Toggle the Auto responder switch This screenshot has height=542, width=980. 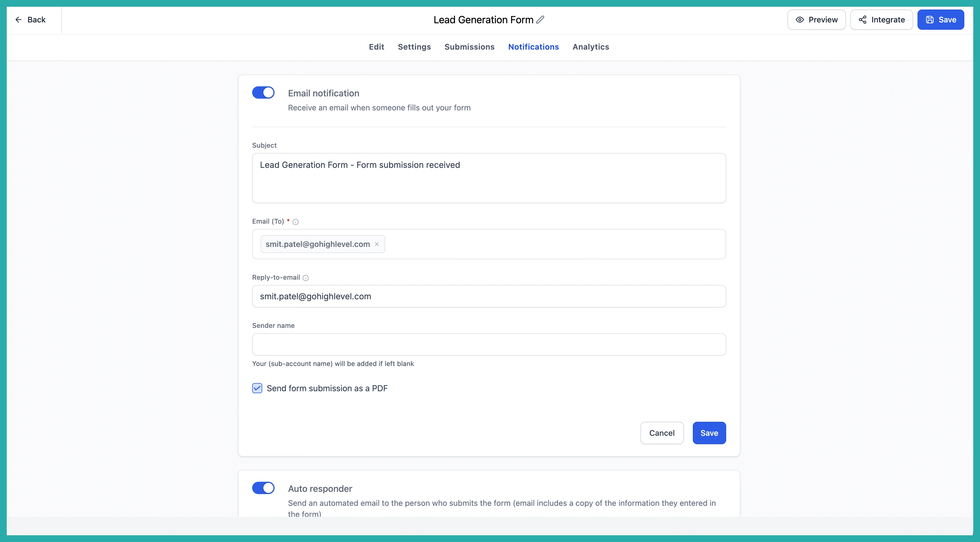coord(263,488)
